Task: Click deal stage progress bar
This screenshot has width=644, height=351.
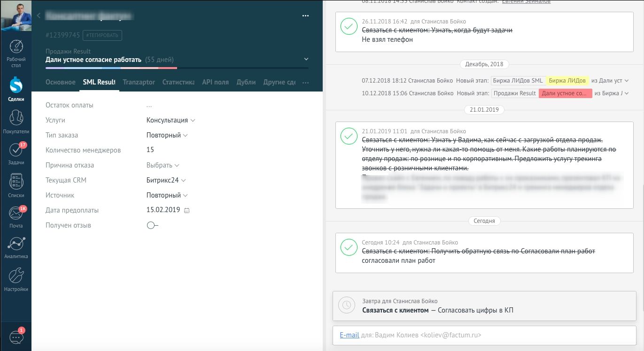Action: click(x=177, y=68)
